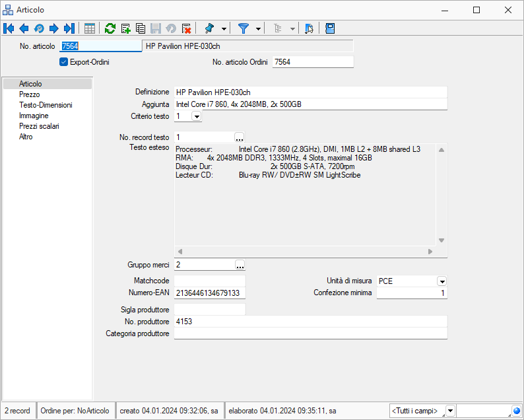This screenshot has width=524, height=420.
Task: Browse No. record testo lookup button
Action: 240,137
